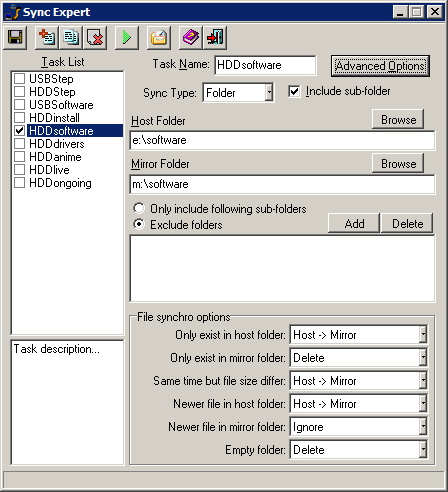Click the Mirror Folder path field

click(282, 184)
